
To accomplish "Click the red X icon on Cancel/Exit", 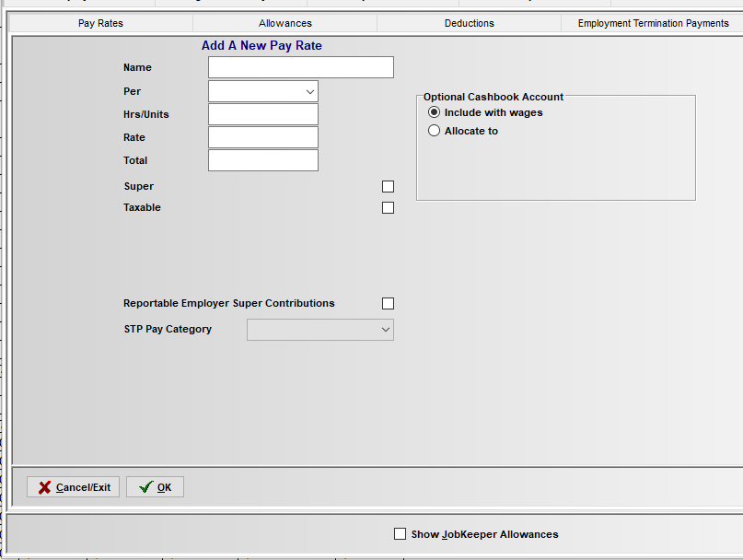I will (x=44, y=487).
